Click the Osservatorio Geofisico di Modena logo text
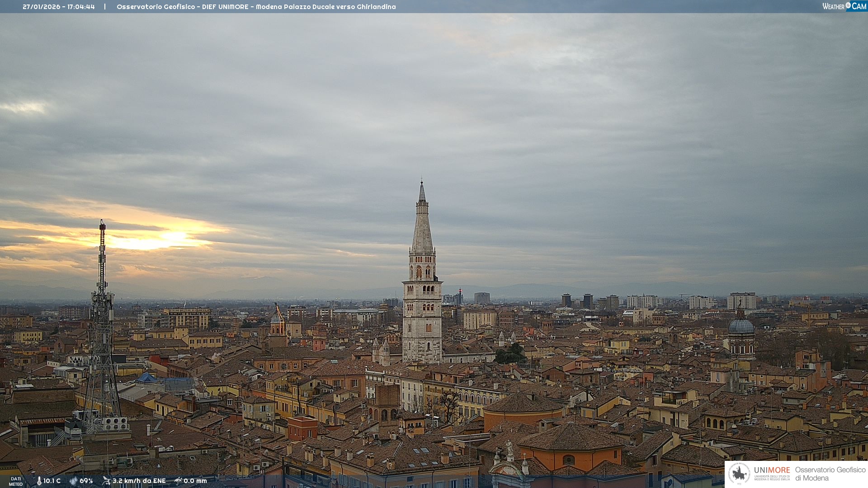The width and height of the screenshot is (868, 488). 830,474
